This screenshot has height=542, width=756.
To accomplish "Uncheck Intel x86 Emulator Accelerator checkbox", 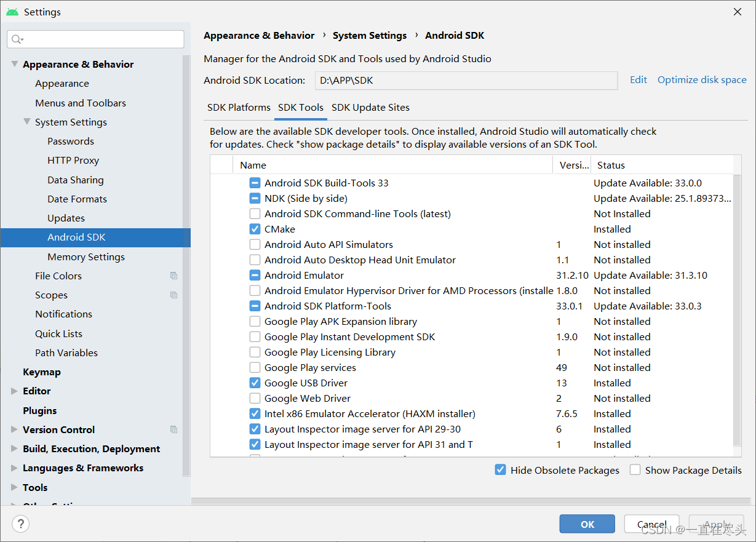I will (255, 413).
